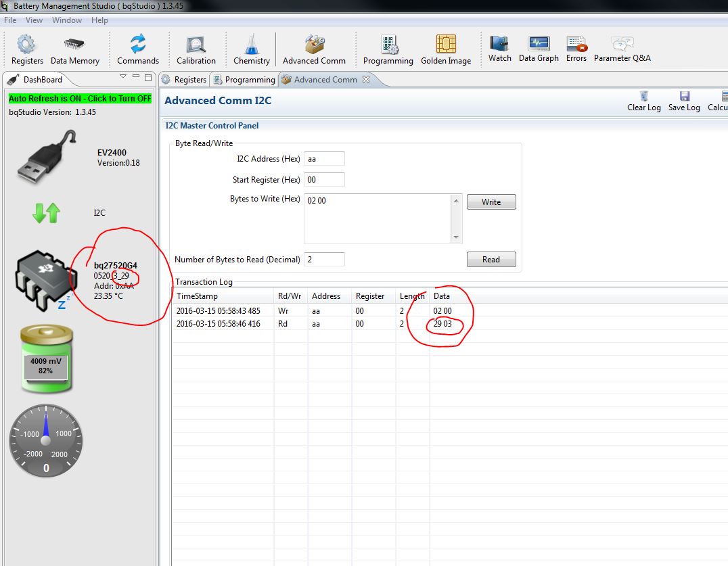Click data value '29 03'
This screenshot has width=728, height=566.
click(x=442, y=324)
